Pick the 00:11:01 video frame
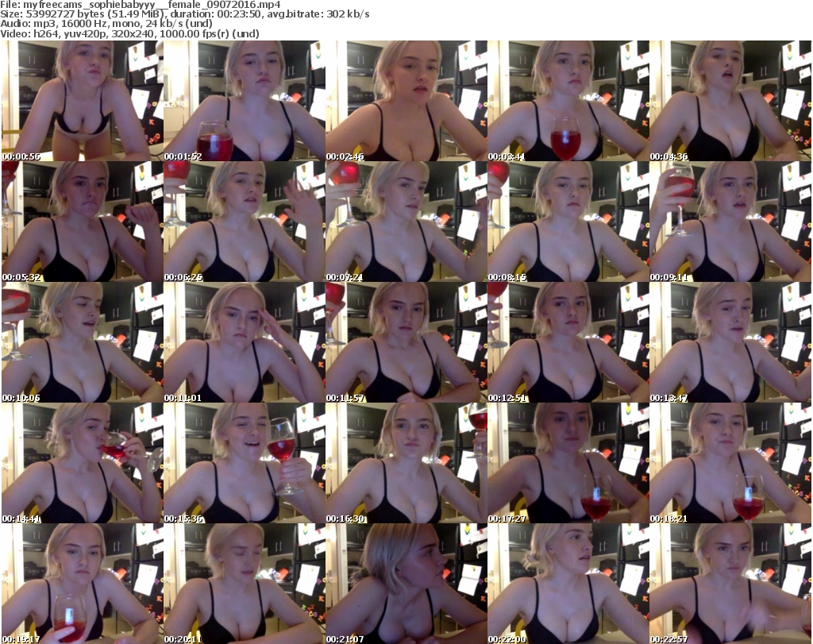This screenshot has height=644, width=813. click(x=245, y=343)
